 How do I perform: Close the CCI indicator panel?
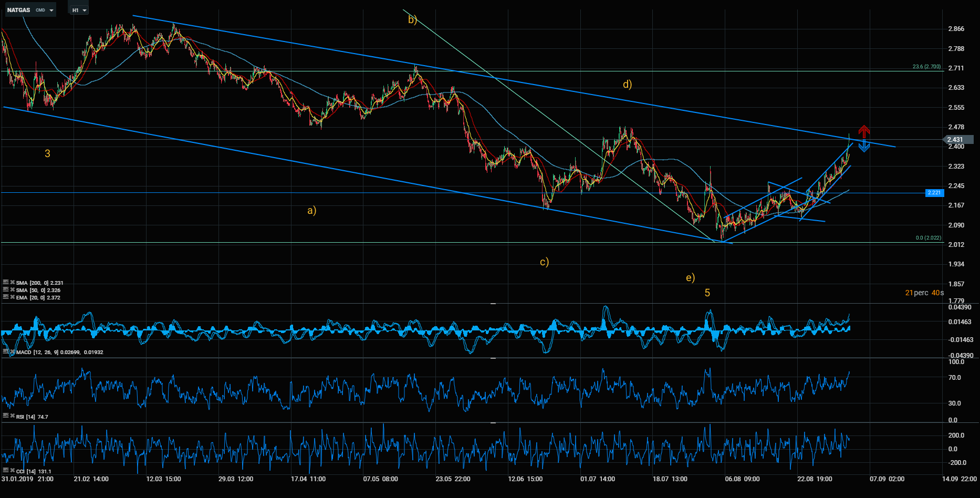click(12, 471)
